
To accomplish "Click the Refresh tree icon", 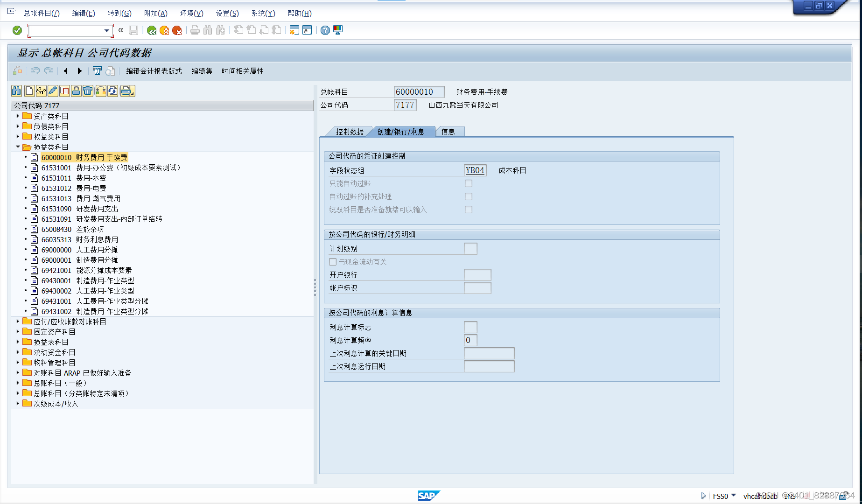I will tap(112, 91).
